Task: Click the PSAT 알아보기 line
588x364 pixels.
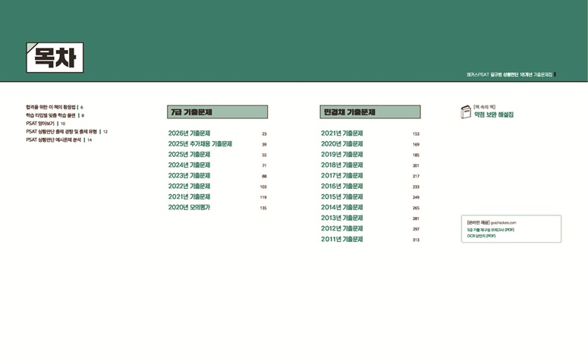Action: 46,124
